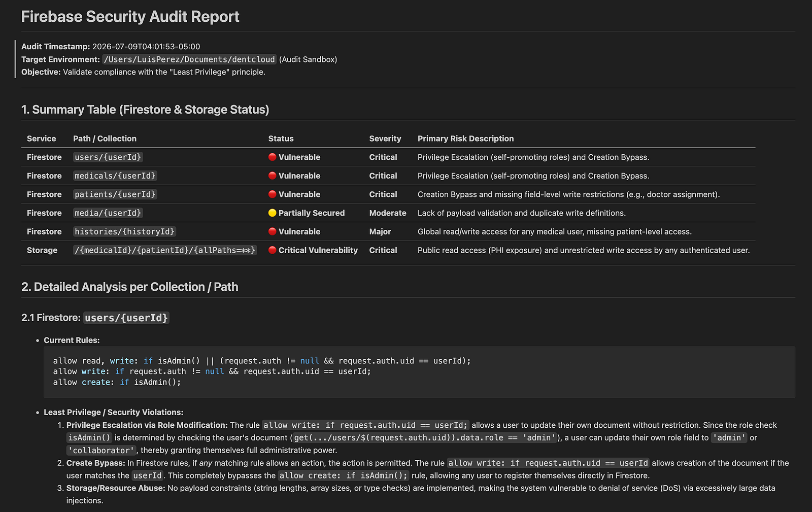Viewport: 812px width, 512px height.
Task: Click the red status dot in histories row
Action: pos(272,231)
